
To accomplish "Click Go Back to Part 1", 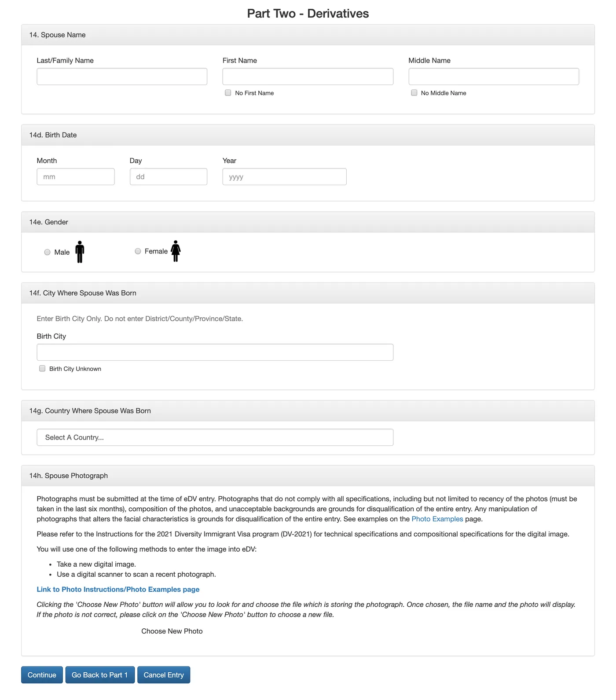I will [100, 675].
